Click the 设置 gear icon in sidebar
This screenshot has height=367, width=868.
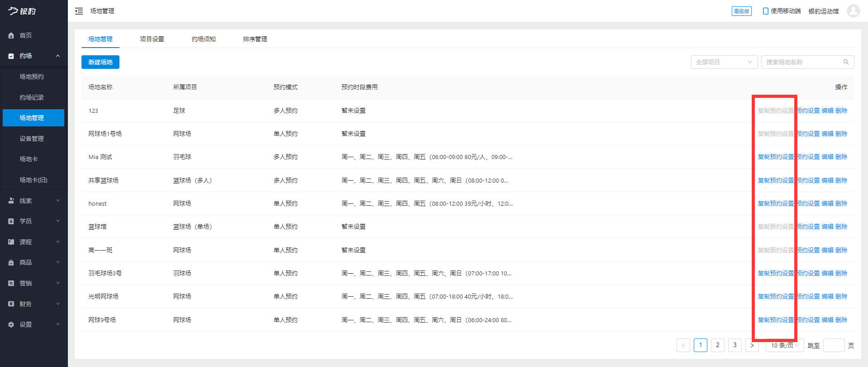(x=11, y=324)
